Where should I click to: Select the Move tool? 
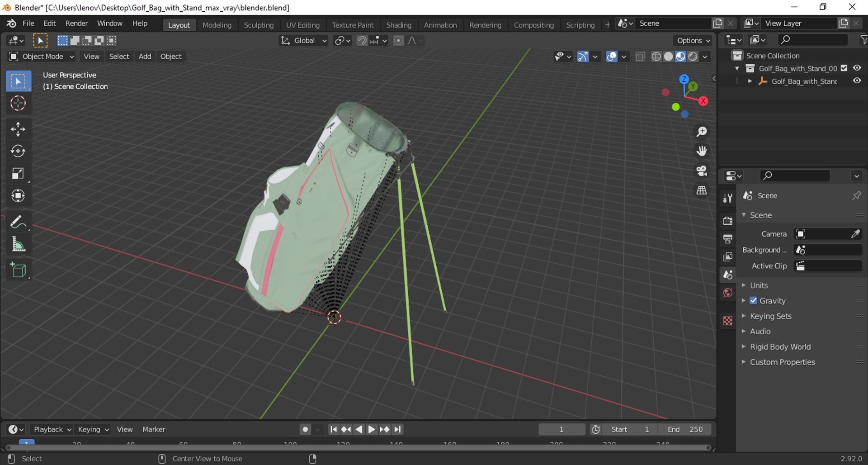tap(18, 129)
